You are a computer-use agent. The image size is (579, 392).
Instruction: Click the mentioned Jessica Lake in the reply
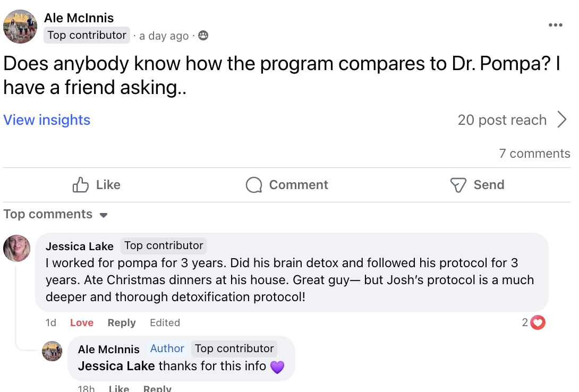pyautogui.click(x=116, y=366)
